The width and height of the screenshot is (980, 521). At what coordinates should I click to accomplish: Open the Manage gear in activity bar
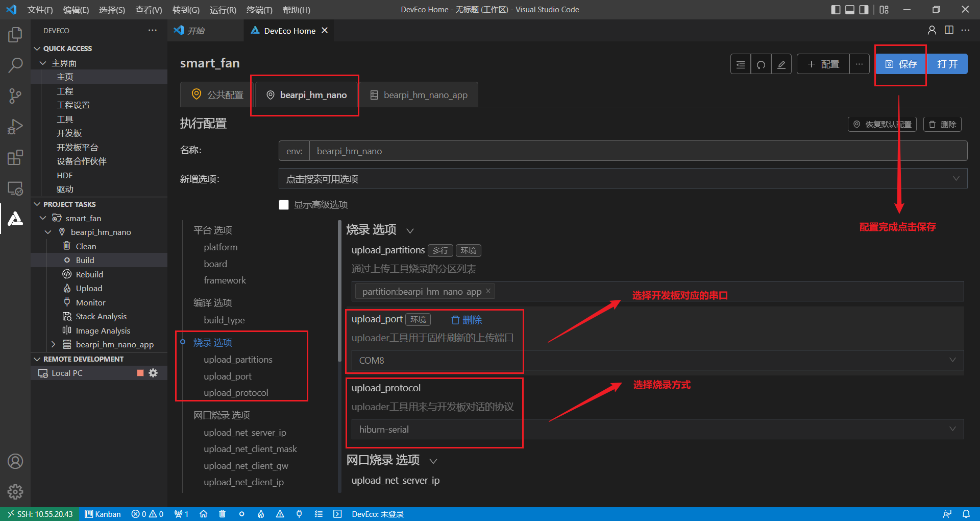15,492
